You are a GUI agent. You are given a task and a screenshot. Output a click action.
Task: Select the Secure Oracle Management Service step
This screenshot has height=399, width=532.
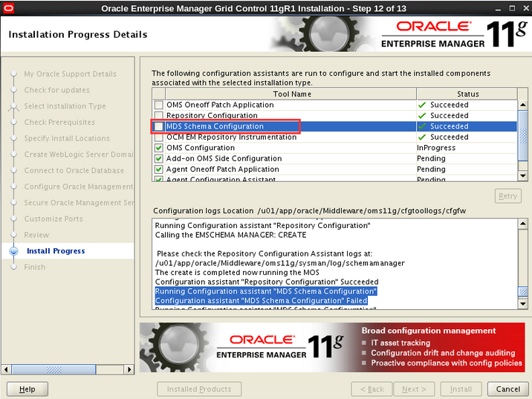coord(79,203)
